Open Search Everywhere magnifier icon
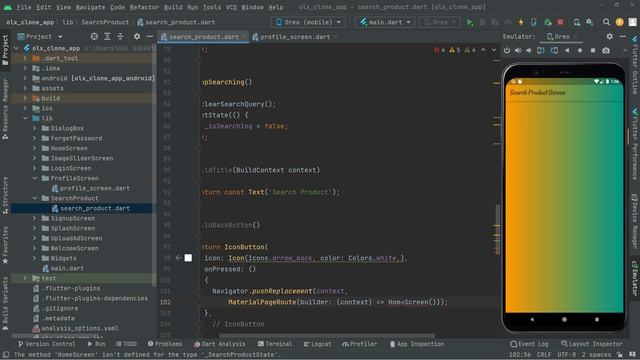640x360 pixels. 607,22
